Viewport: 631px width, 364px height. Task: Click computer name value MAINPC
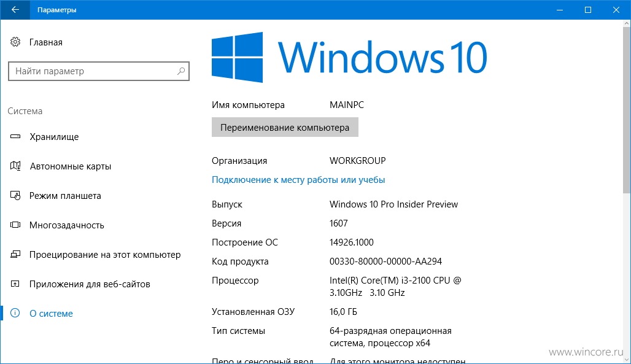pyautogui.click(x=346, y=105)
